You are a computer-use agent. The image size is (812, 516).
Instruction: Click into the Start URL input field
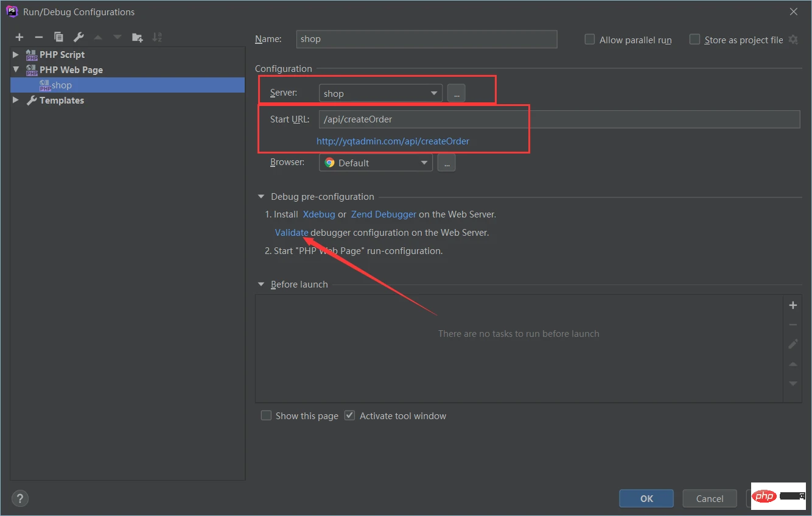tap(559, 119)
